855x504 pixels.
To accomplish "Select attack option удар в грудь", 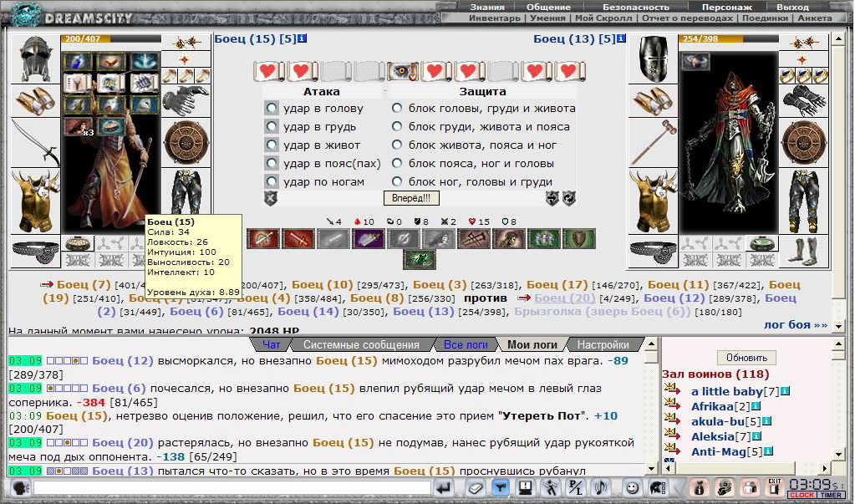I will coord(271,126).
